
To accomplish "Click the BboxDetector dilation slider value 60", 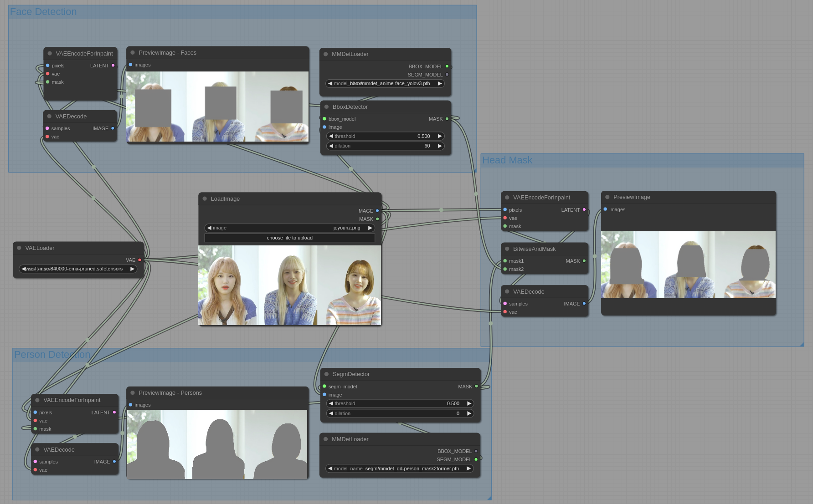I will [385, 146].
